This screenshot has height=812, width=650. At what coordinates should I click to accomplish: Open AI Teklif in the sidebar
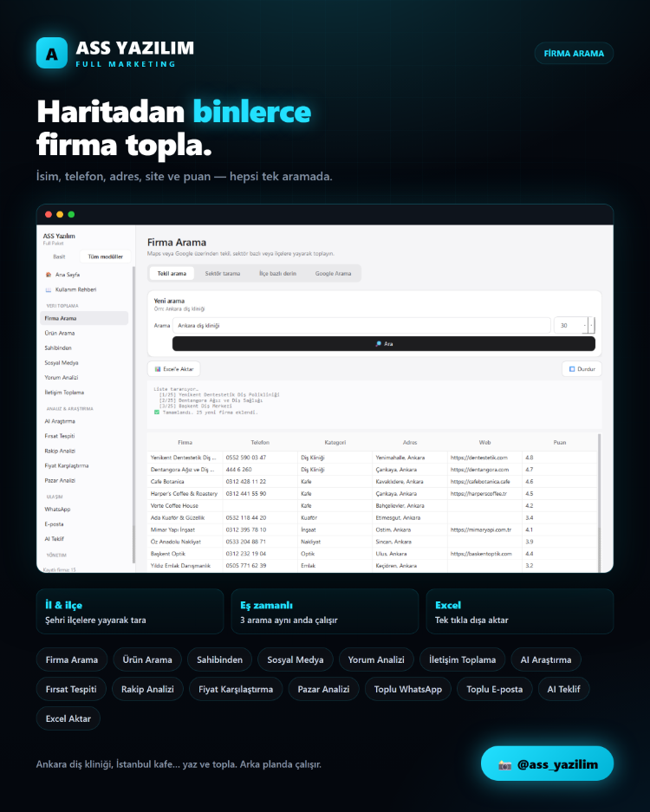(84, 539)
